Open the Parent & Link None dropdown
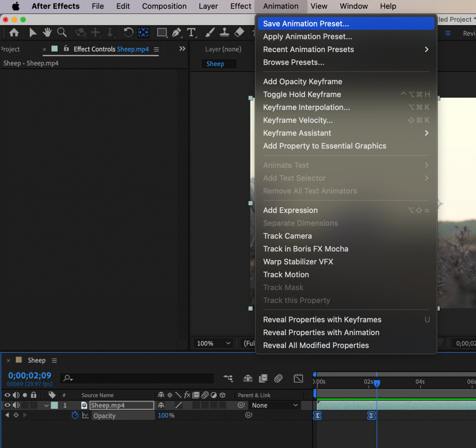The height and width of the screenshot is (448, 476). coord(274,405)
